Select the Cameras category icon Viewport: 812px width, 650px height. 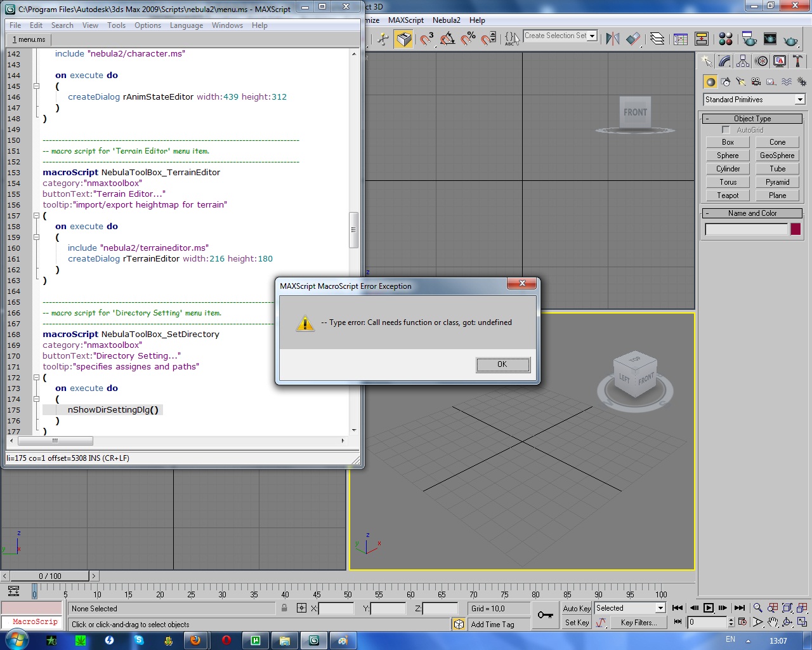[756, 82]
